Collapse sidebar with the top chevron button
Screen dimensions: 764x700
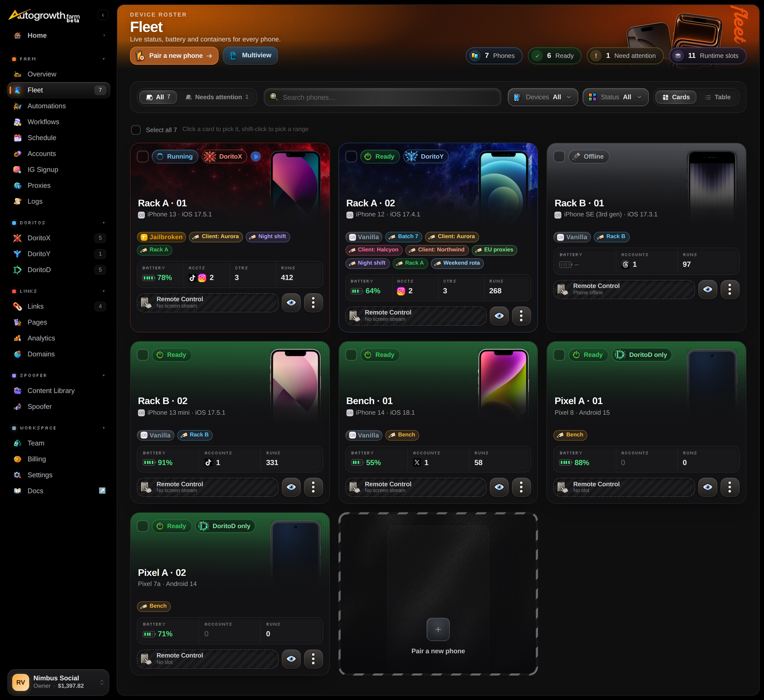click(103, 15)
